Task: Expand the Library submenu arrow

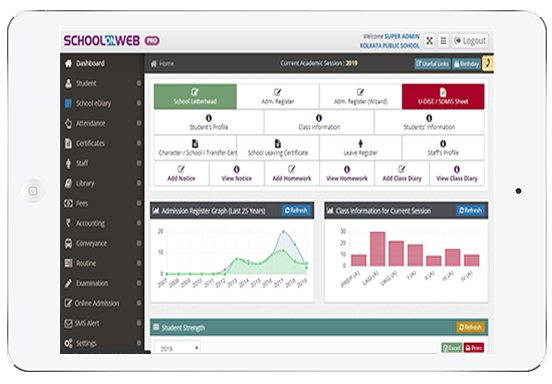Action: click(139, 183)
